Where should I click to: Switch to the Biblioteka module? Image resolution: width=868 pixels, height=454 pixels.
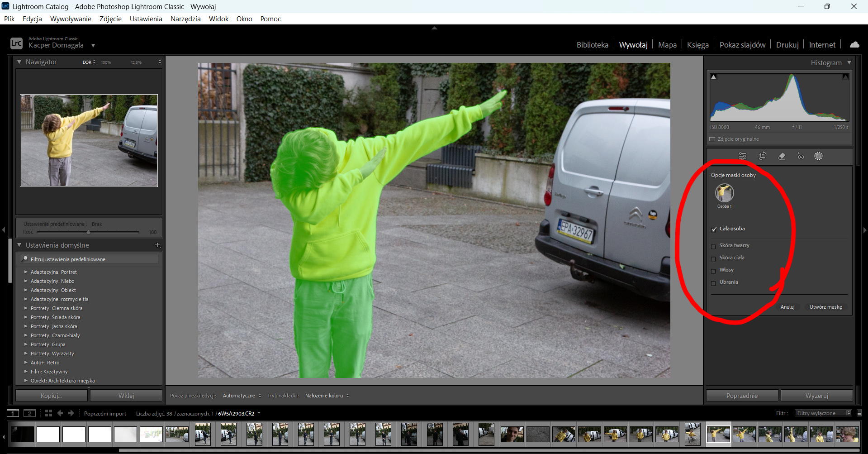[592, 45]
